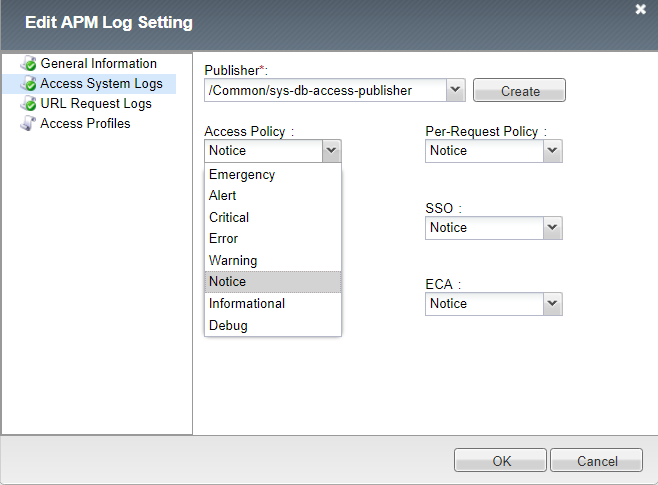The width and height of the screenshot is (658, 485).
Task: Open the ECA log level dropdown
Action: pos(552,303)
